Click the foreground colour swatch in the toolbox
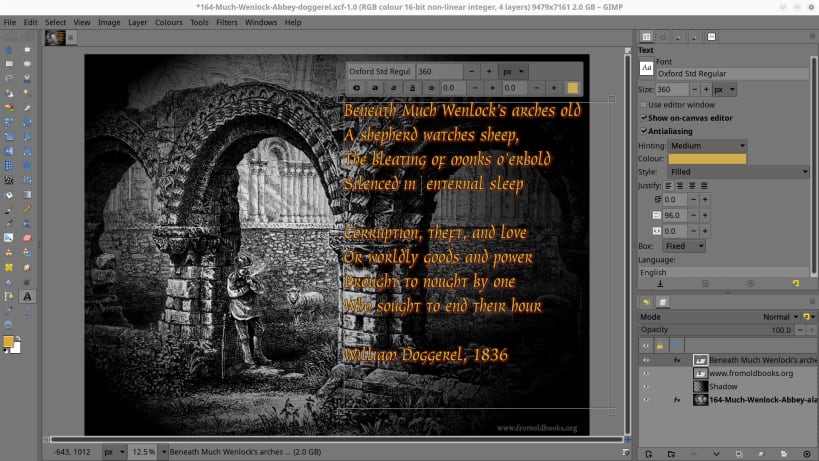Image resolution: width=819 pixels, height=461 pixels. click(8, 341)
